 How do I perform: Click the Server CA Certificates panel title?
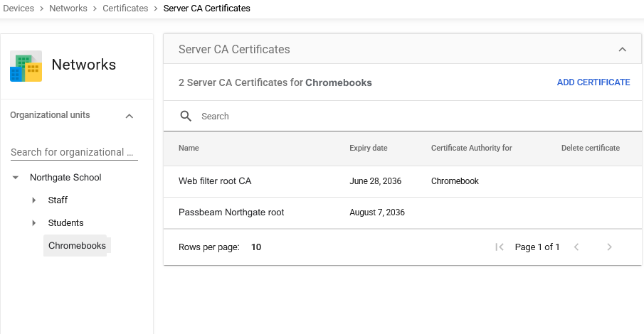point(234,49)
